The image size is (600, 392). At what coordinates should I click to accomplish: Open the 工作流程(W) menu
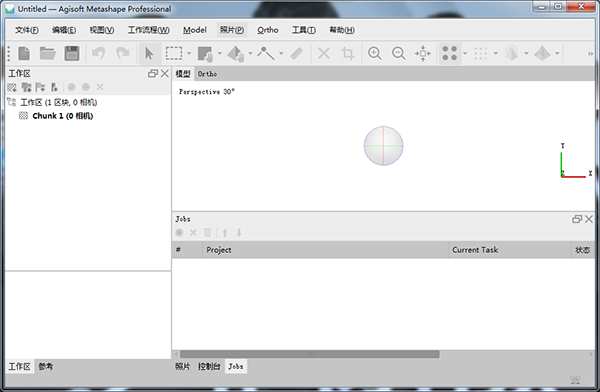click(148, 30)
